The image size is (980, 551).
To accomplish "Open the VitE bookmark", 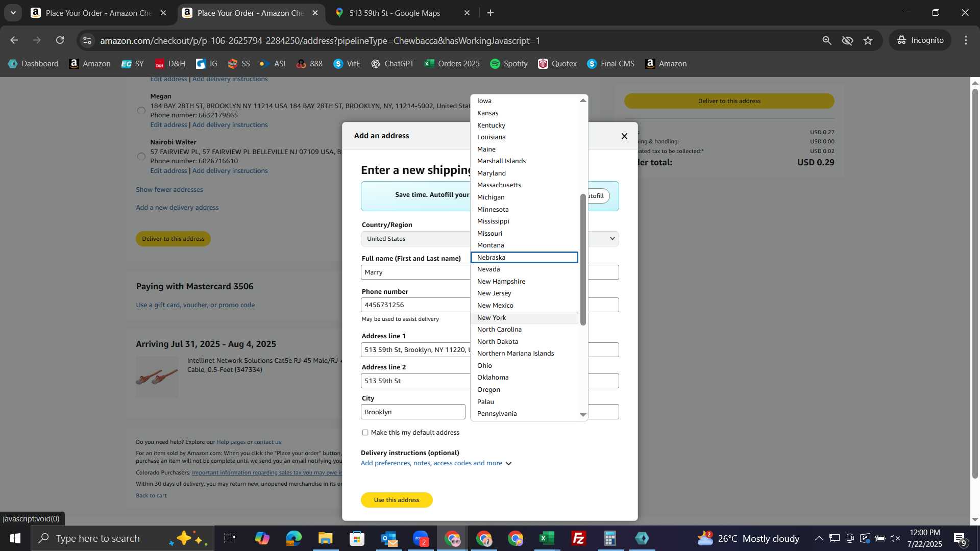I will click(347, 64).
